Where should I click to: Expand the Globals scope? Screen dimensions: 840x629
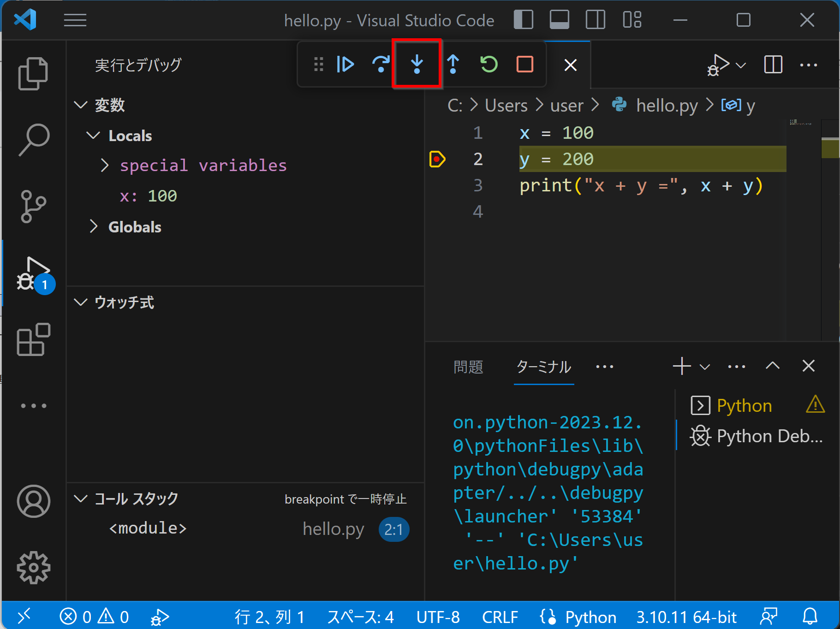click(x=94, y=227)
